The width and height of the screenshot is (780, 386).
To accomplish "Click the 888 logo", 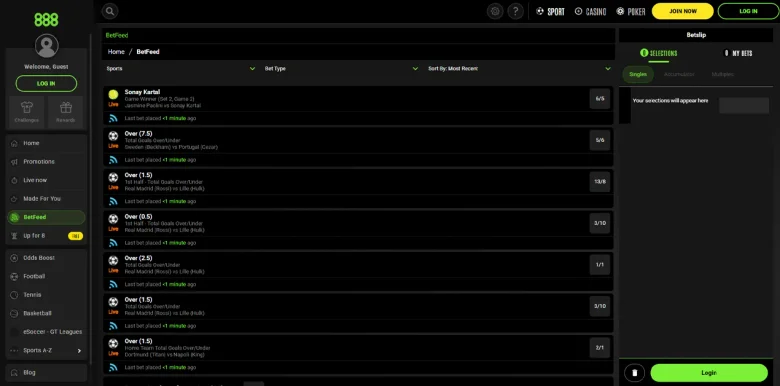I will pos(46,19).
